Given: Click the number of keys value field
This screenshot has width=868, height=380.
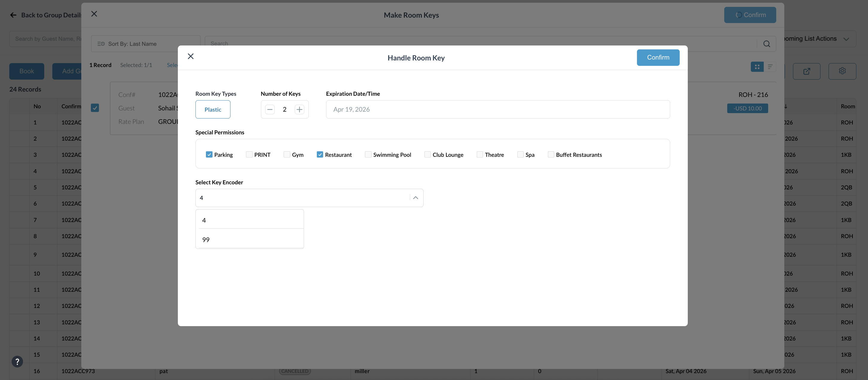Looking at the screenshot, I should pyautogui.click(x=284, y=109).
